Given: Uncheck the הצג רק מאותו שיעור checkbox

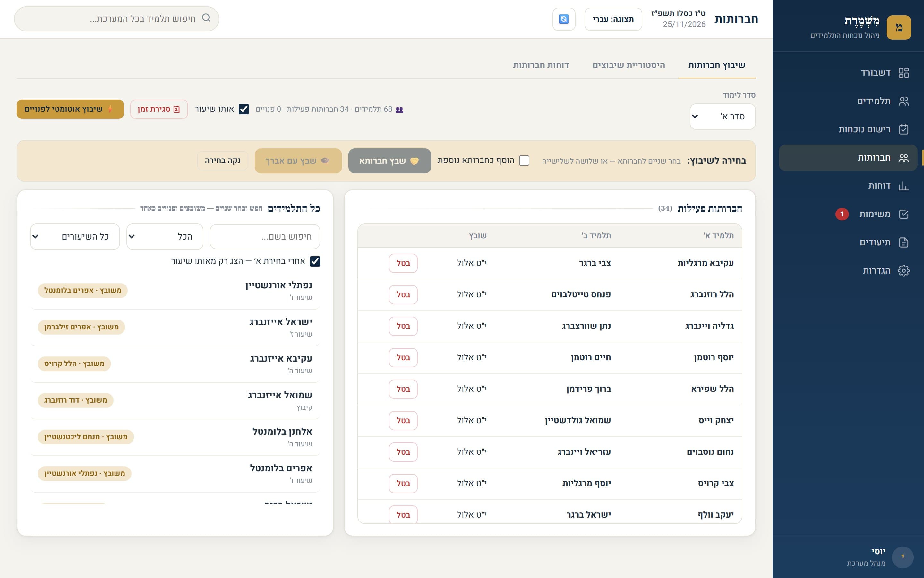Looking at the screenshot, I should click(315, 261).
